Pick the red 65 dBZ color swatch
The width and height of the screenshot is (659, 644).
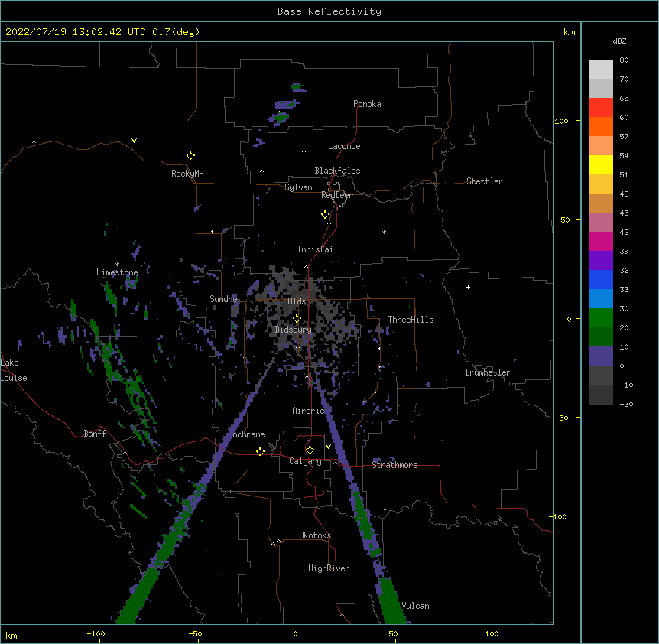coord(601,108)
